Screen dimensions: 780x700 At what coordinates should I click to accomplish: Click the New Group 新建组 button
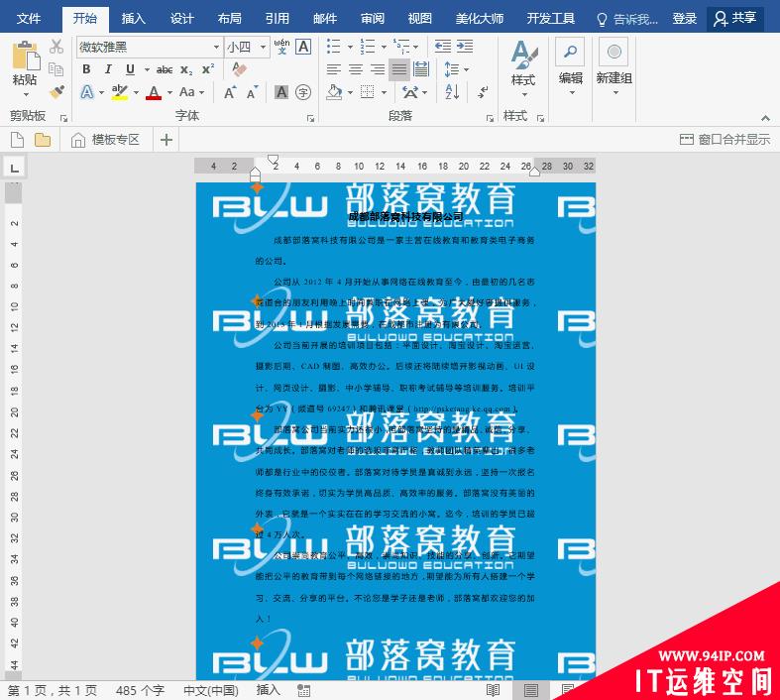click(613, 66)
